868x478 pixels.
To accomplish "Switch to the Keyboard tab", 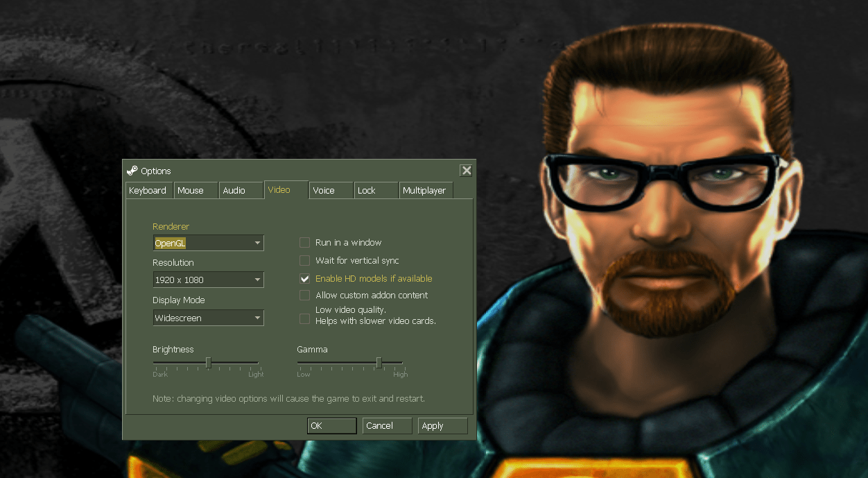I will coord(148,190).
